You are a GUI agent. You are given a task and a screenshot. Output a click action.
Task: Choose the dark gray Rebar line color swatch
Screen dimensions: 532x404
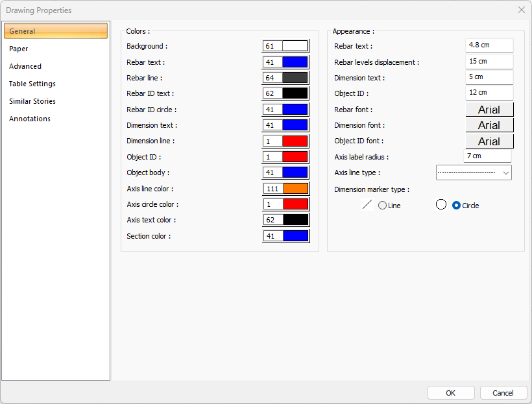(295, 78)
